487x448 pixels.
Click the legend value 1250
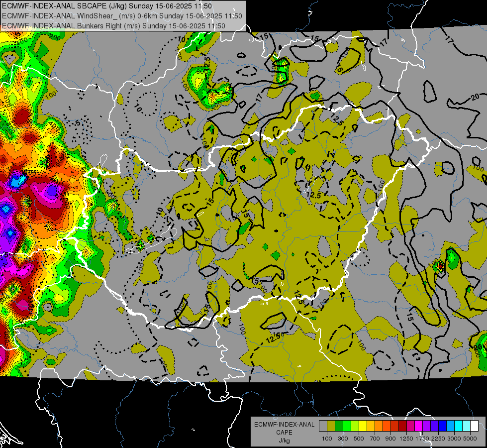[x=406, y=439]
